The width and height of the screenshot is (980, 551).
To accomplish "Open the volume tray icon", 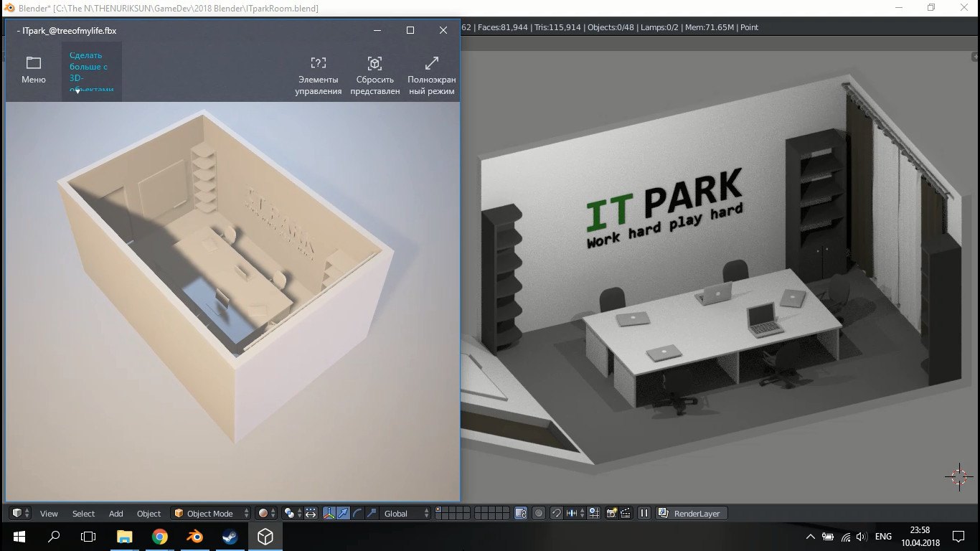I will coord(862,536).
